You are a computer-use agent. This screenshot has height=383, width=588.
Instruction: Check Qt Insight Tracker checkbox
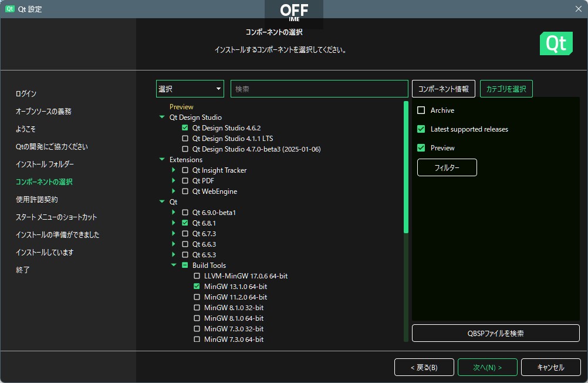(x=185, y=170)
